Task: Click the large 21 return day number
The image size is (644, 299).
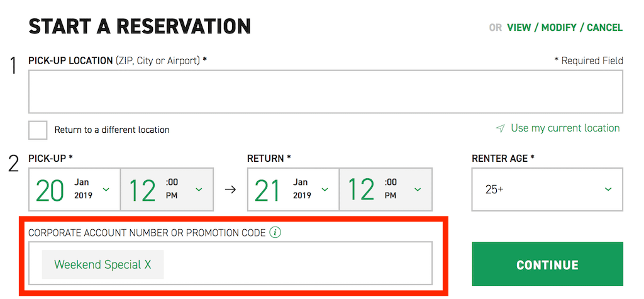Action: [x=268, y=191]
